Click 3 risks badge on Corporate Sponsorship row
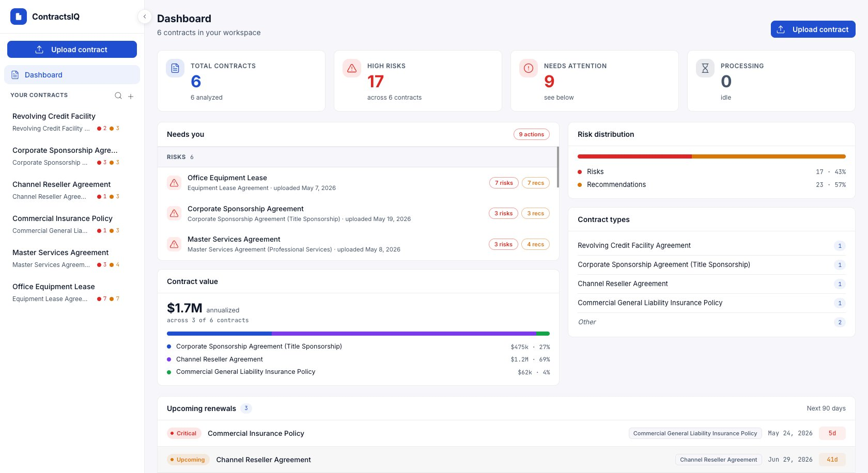Image resolution: width=868 pixels, height=473 pixels. (x=503, y=213)
